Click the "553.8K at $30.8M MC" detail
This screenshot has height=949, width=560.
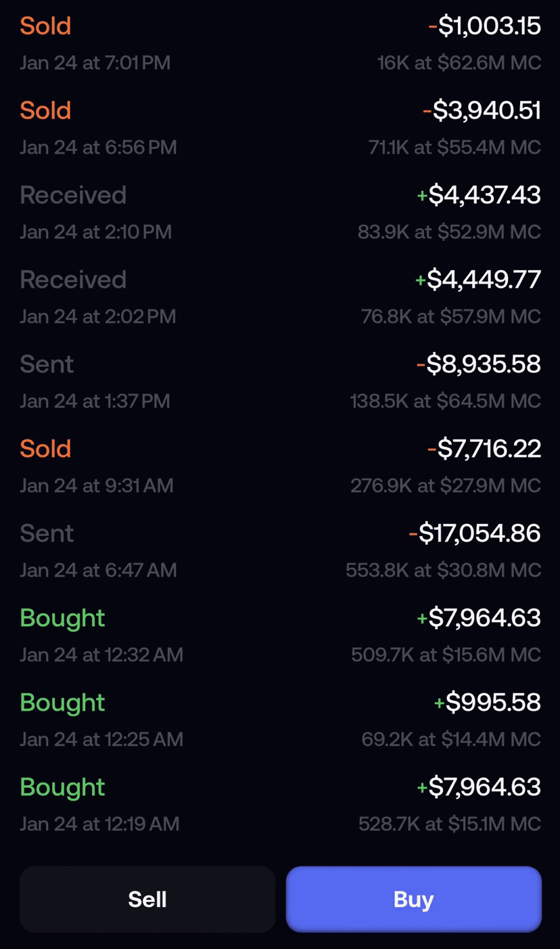443,571
